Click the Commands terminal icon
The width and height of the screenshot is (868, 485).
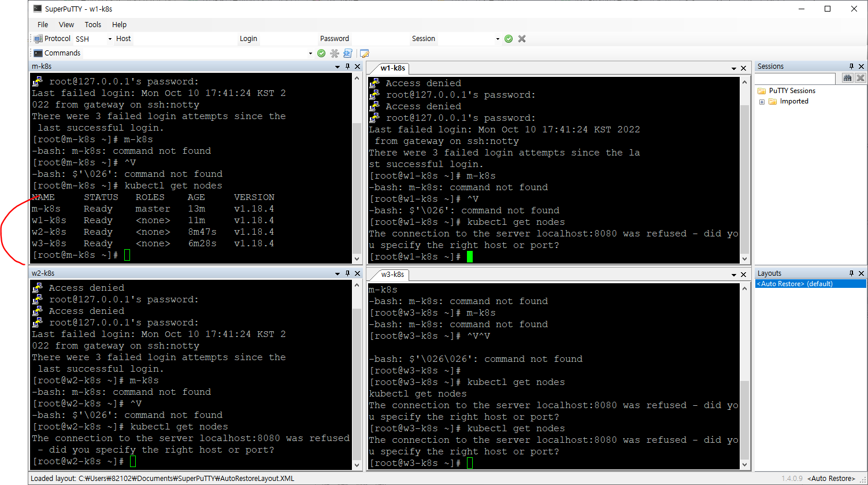(38, 53)
